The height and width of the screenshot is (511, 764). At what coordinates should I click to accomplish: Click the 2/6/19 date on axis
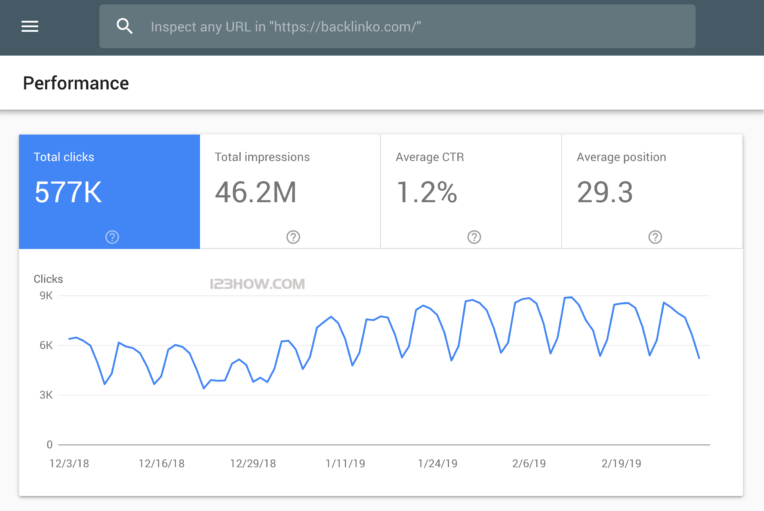[529, 464]
